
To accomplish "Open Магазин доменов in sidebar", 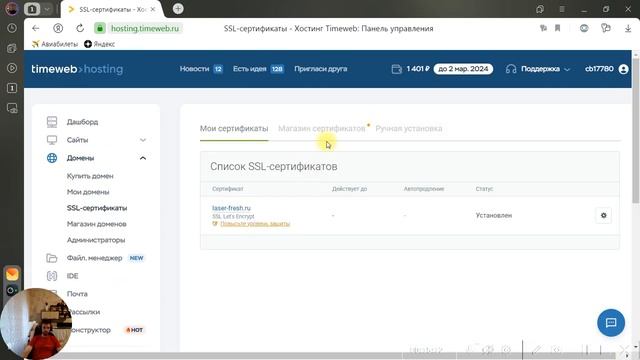I will click(x=96, y=224).
